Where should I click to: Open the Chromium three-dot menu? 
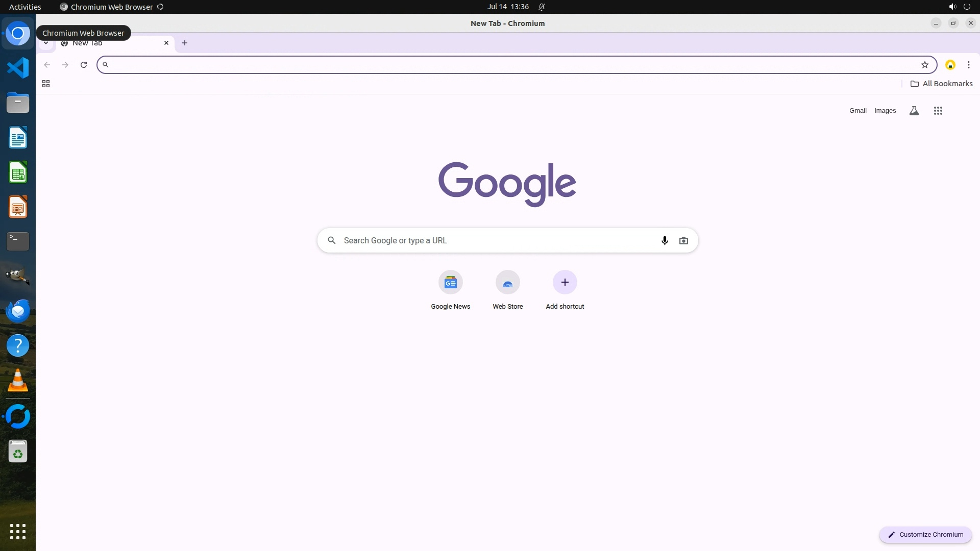968,65
